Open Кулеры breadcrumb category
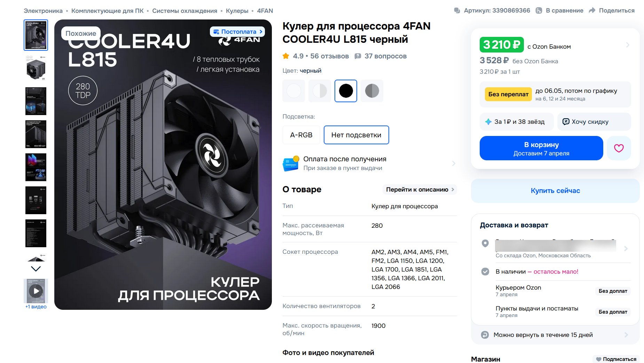The image size is (644, 363). coord(237,11)
